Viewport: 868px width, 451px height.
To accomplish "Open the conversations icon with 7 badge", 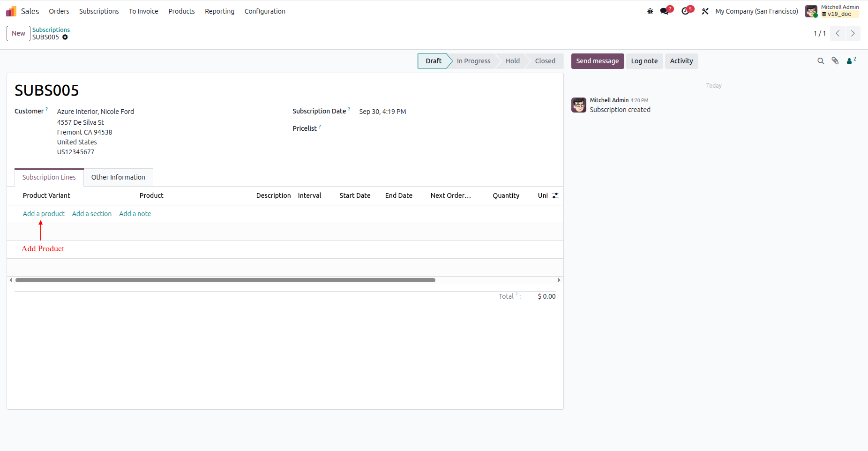I will [666, 11].
